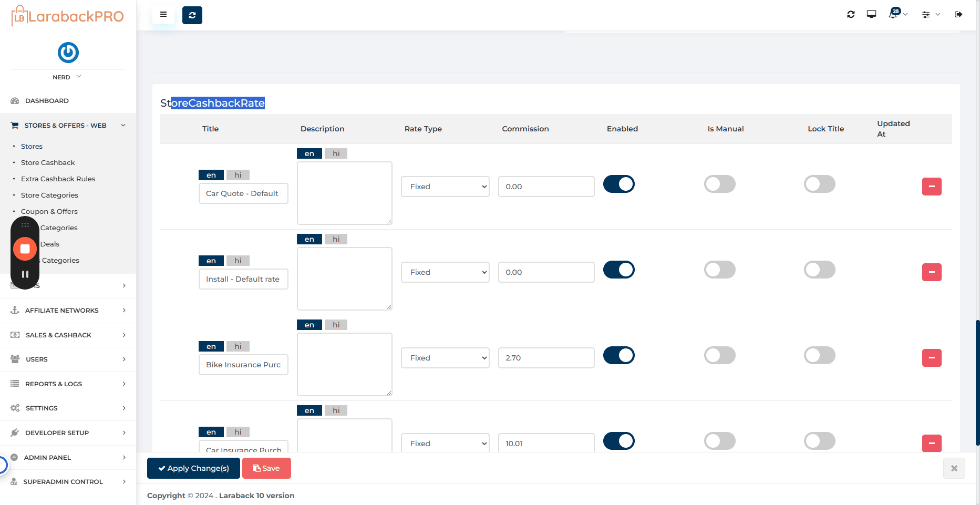Stop the screen recording via red button
Image resolution: width=980 pixels, height=505 pixels.
pyautogui.click(x=25, y=249)
